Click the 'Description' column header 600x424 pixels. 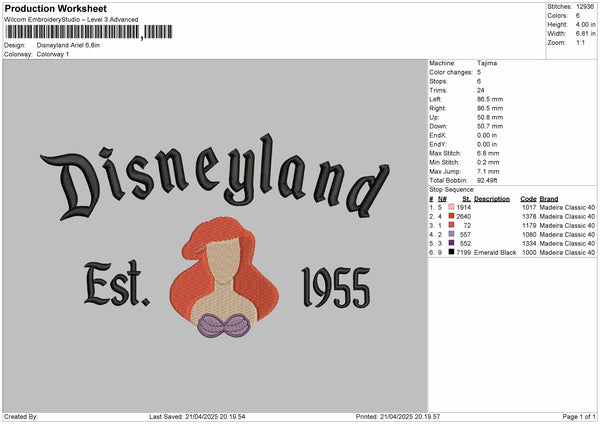492,199
